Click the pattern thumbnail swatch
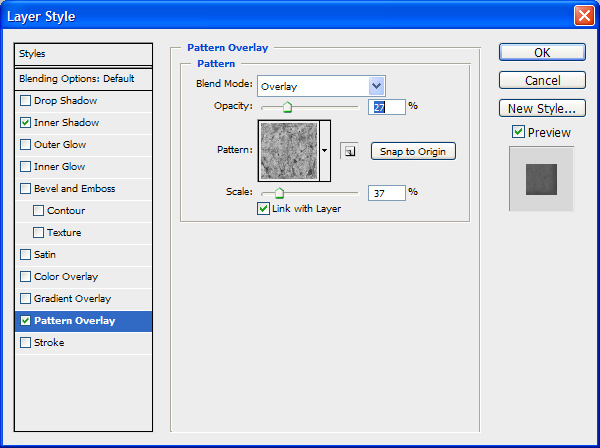The image size is (600, 448). [288, 151]
